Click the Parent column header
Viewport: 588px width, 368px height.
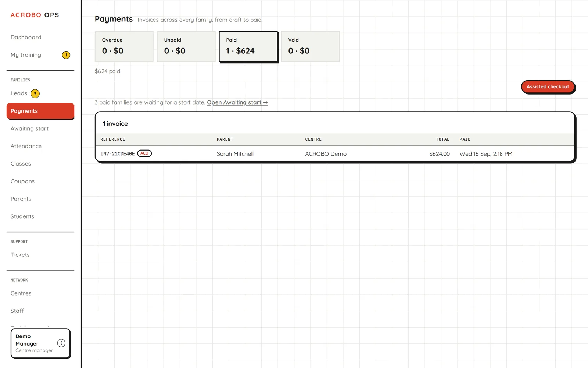tap(225, 139)
